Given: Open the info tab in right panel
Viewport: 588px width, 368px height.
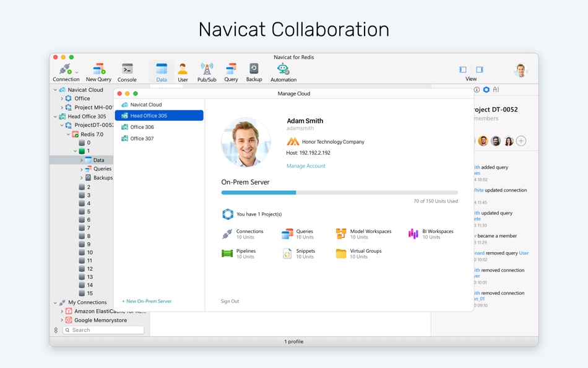Looking at the screenshot, I should click(x=477, y=90).
